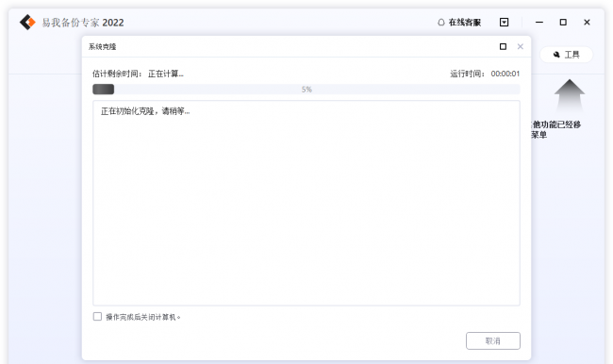Maximize the main application window

point(563,23)
